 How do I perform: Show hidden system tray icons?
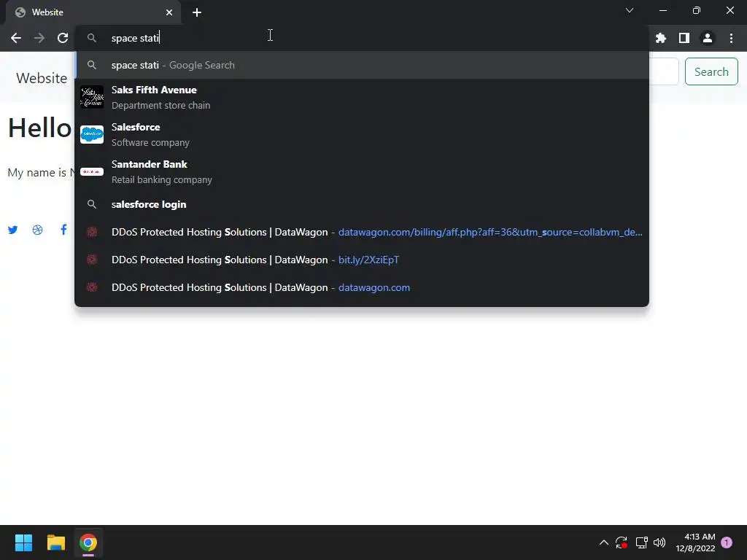coord(603,542)
